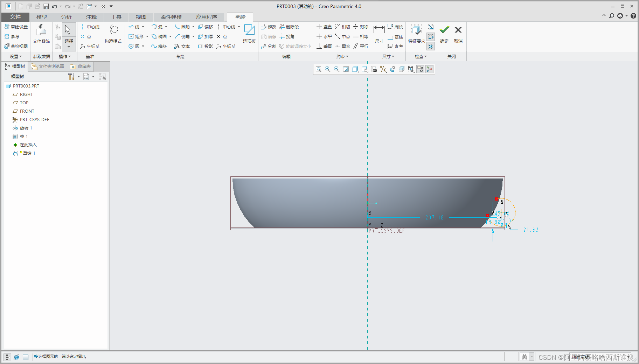Click 确定 to accept the sketch
Image resolution: width=639 pixels, height=364 pixels.
coord(444,34)
